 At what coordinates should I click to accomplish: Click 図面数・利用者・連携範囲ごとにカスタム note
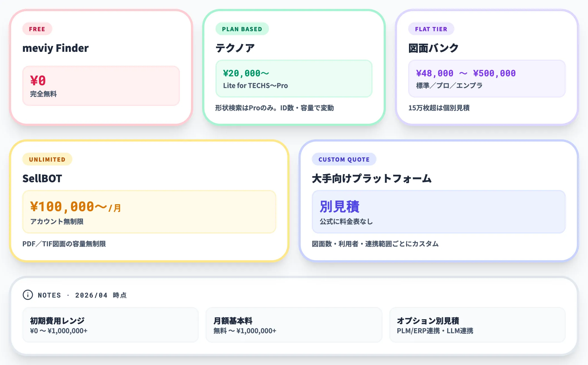point(375,244)
